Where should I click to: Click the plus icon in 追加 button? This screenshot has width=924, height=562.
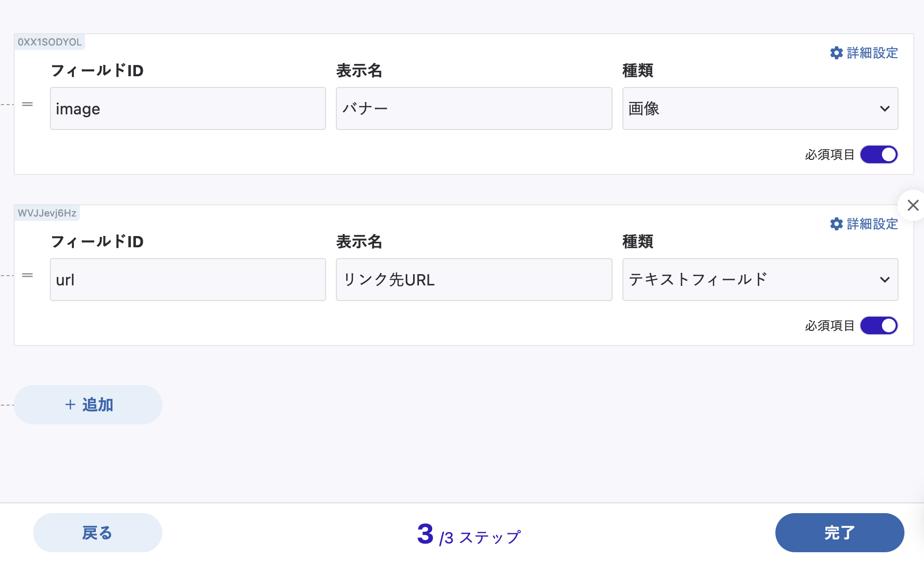(x=70, y=405)
